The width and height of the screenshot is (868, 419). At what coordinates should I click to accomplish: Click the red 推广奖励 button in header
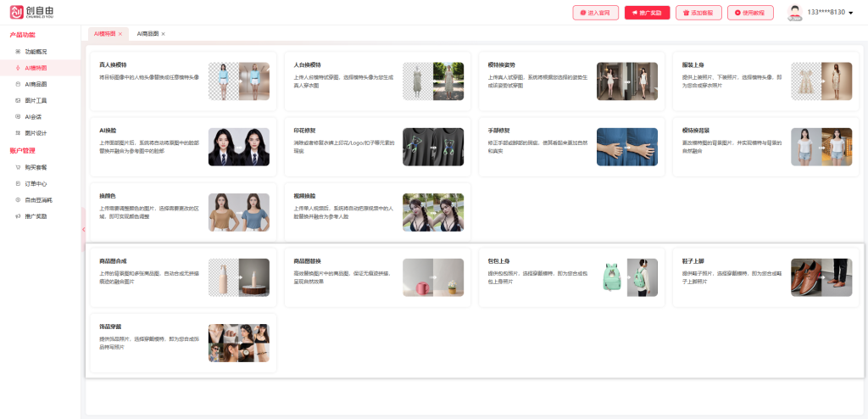pos(647,13)
